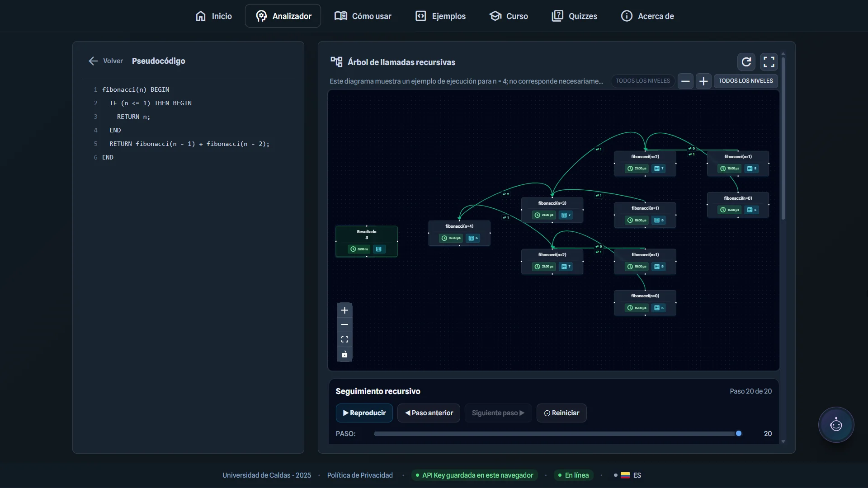
Task: Select the Resultado node
Action: click(x=367, y=241)
